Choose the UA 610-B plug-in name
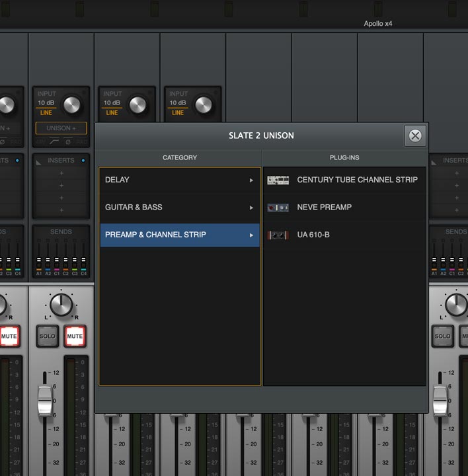This screenshot has width=468, height=476. click(313, 235)
